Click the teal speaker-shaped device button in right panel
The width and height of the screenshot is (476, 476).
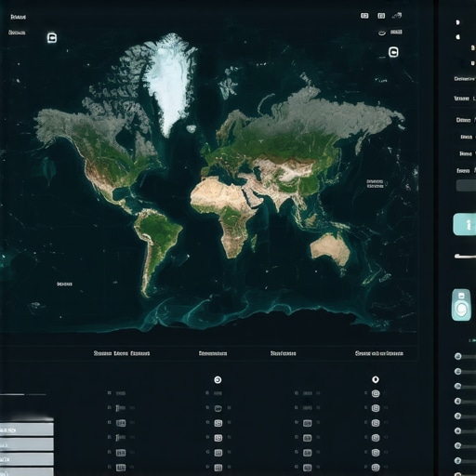click(461, 305)
